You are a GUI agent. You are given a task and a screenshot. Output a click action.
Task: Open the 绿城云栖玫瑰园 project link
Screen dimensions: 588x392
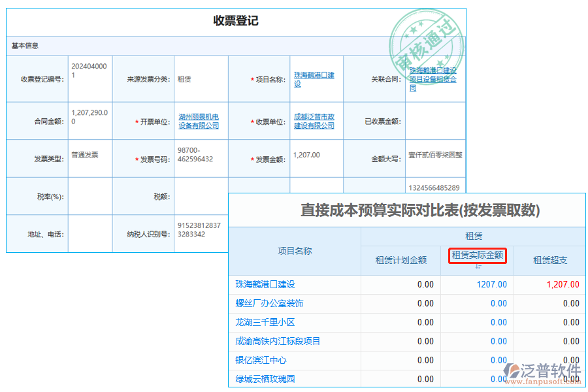tap(265, 379)
